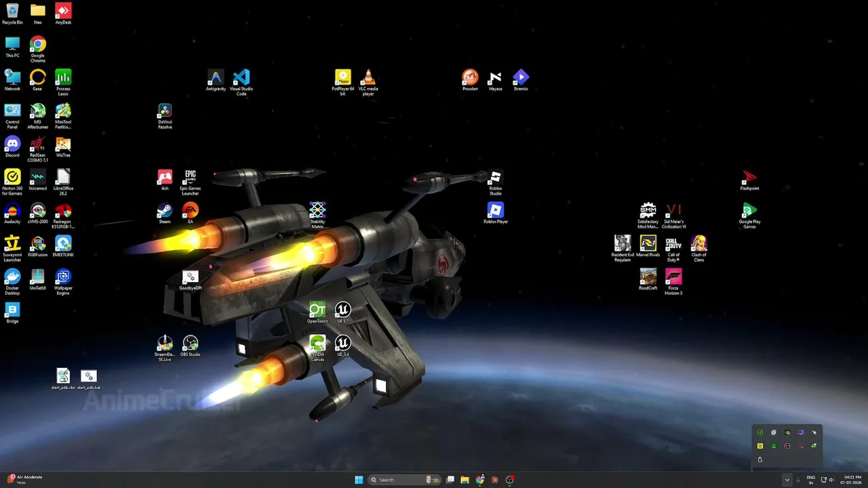Screen dimensions: 868x488
Task: Select the RoadCraft desktop icon
Action: coord(648,279)
